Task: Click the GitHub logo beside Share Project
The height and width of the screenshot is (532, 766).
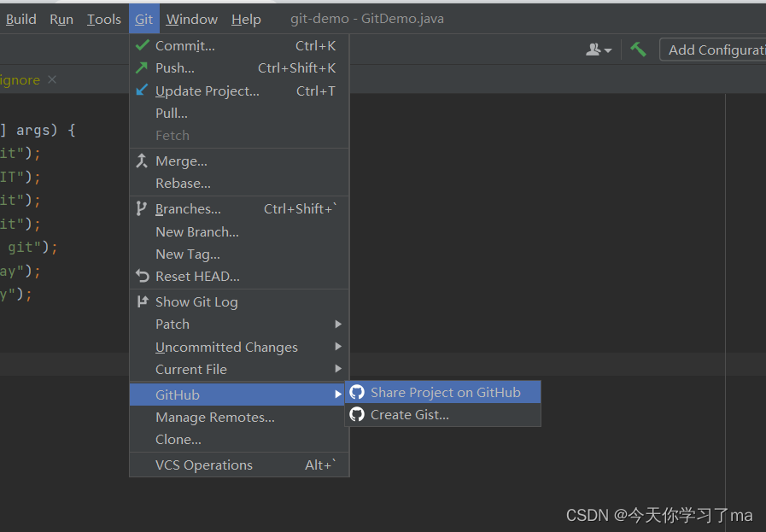Action: pyautogui.click(x=357, y=392)
